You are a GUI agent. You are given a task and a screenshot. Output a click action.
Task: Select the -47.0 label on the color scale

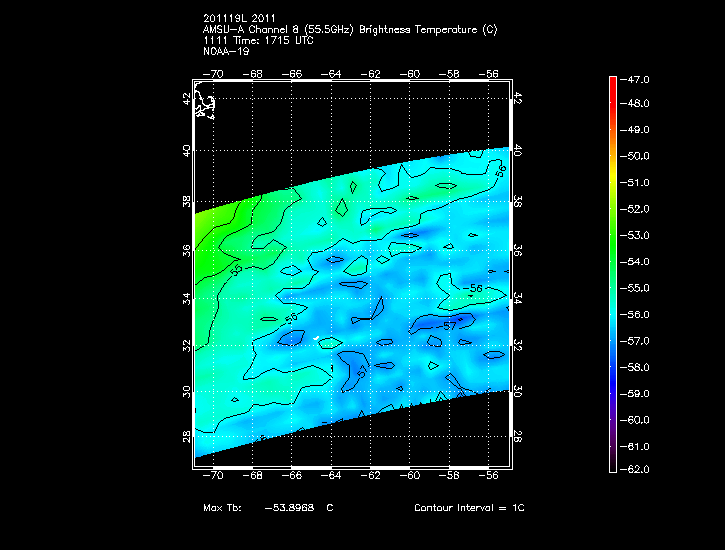[x=638, y=78]
